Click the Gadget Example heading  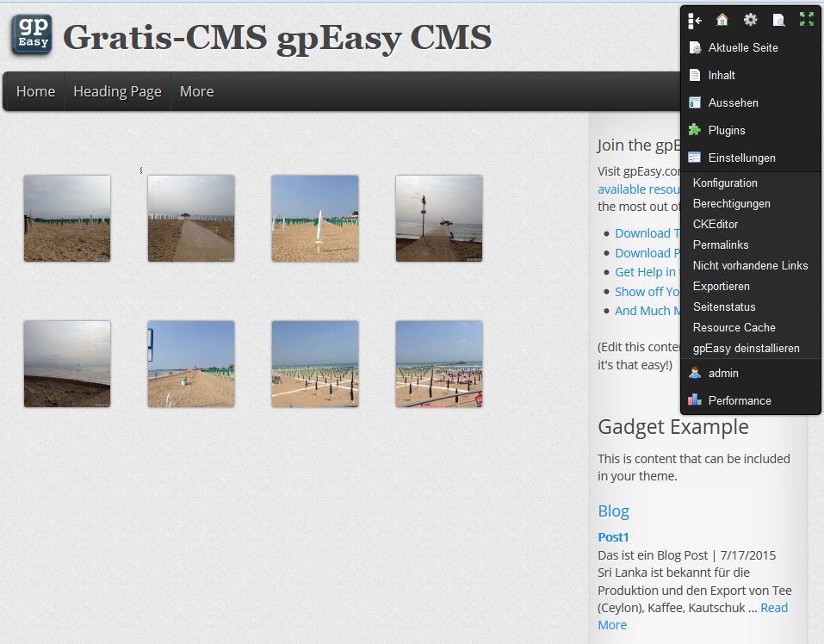click(x=673, y=427)
